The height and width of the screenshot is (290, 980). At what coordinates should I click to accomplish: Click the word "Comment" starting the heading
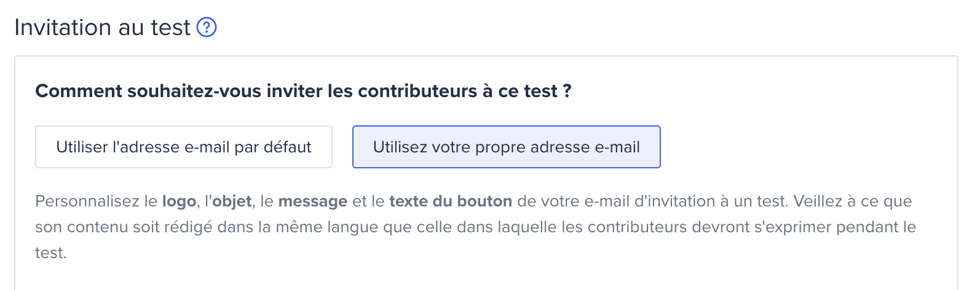[79, 91]
